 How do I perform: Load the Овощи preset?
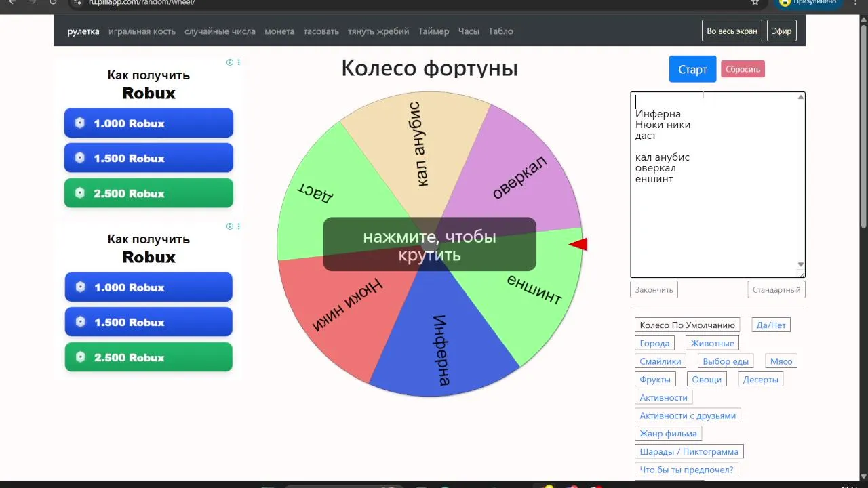pyautogui.click(x=707, y=379)
